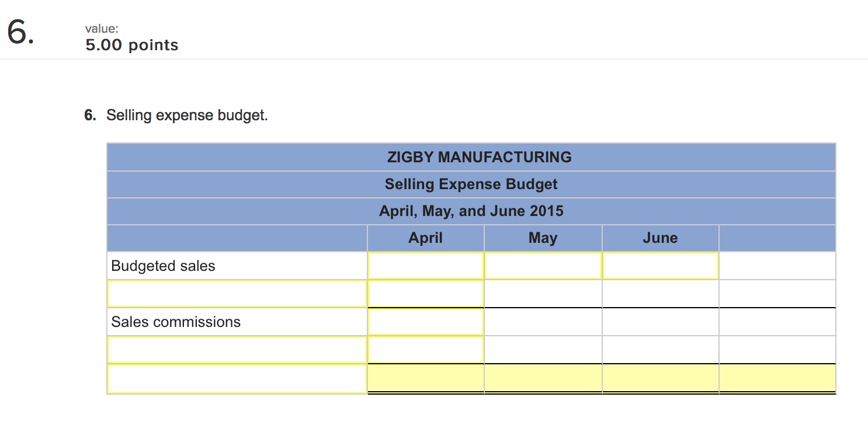Select the Budgeted sales May input cell
Image resolution: width=868 pixels, height=432 pixels.
(x=543, y=266)
